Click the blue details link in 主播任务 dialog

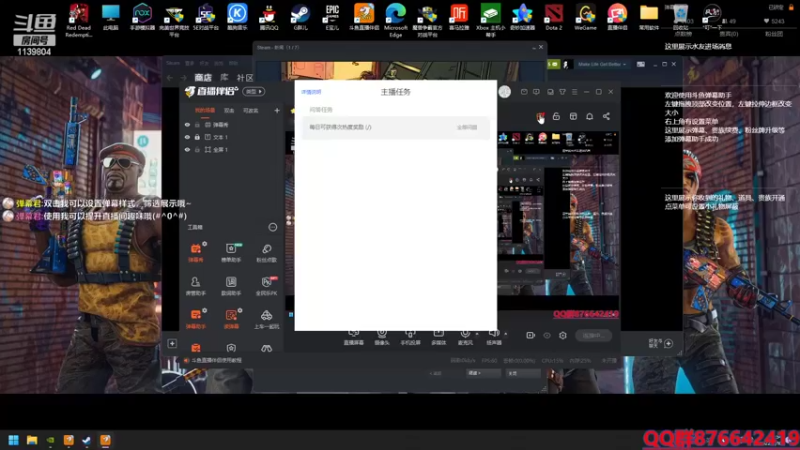click(x=311, y=92)
